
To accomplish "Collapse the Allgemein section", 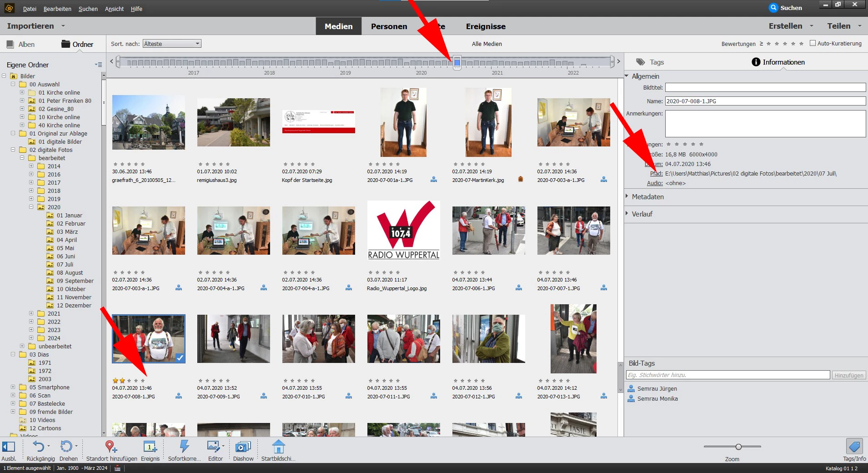I will [627, 76].
